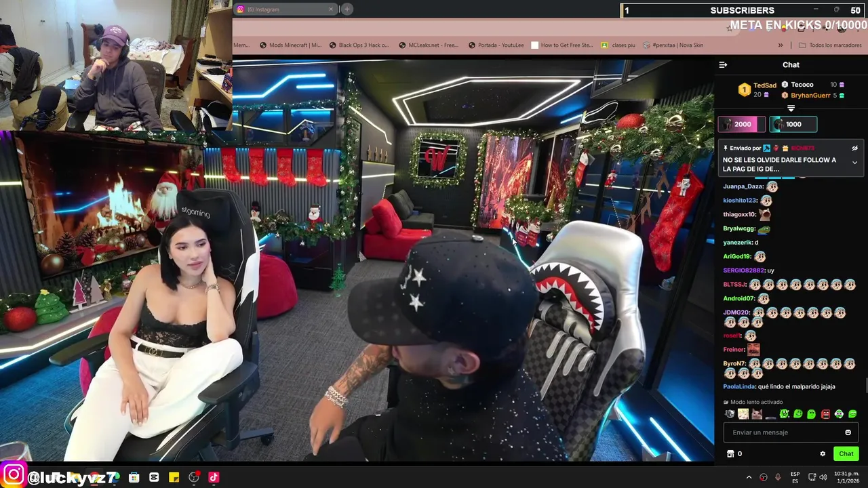Click microphone icon in system tray

click(x=778, y=477)
